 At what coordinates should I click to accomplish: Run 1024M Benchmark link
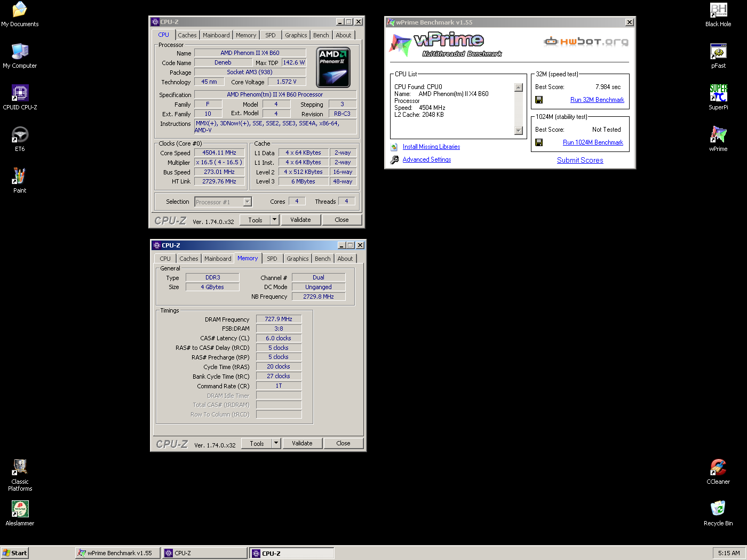(x=593, y=142)
